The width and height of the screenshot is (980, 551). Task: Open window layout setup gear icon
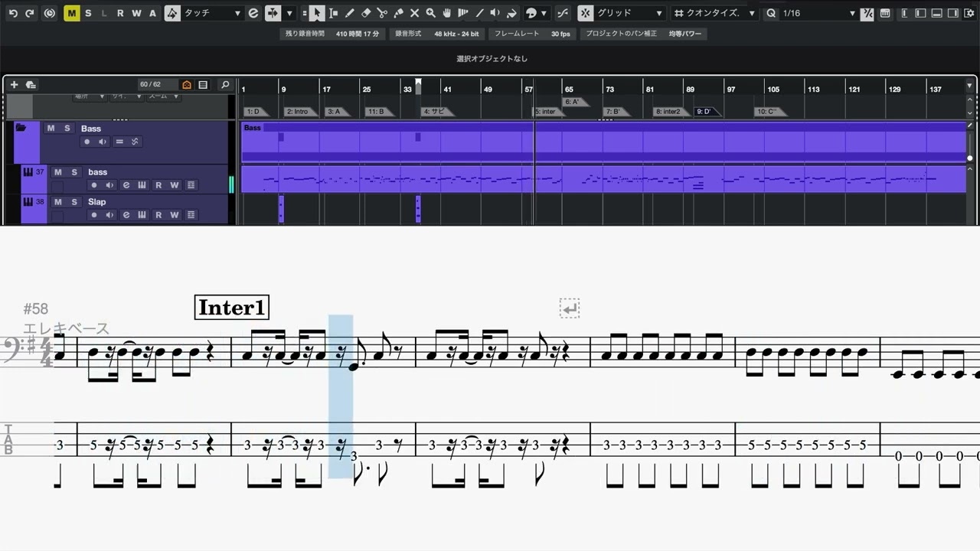coord(970,13)
